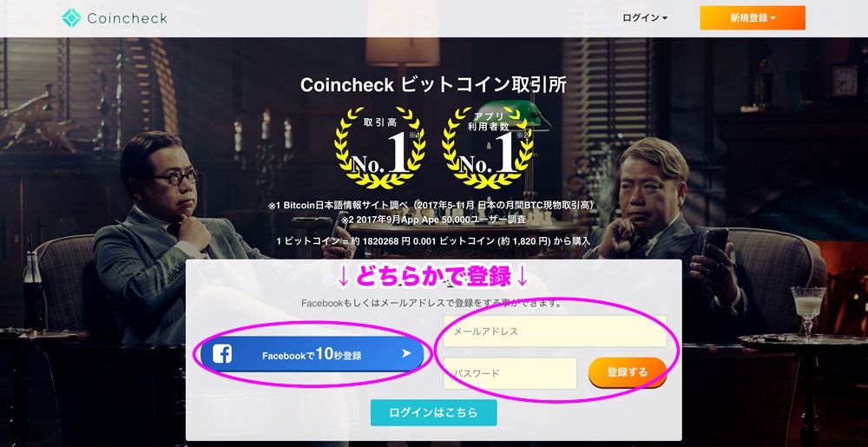868x447 pixels.
Task: Click the Coincheck ビットコイン取引所 heading
Action: 433,85
